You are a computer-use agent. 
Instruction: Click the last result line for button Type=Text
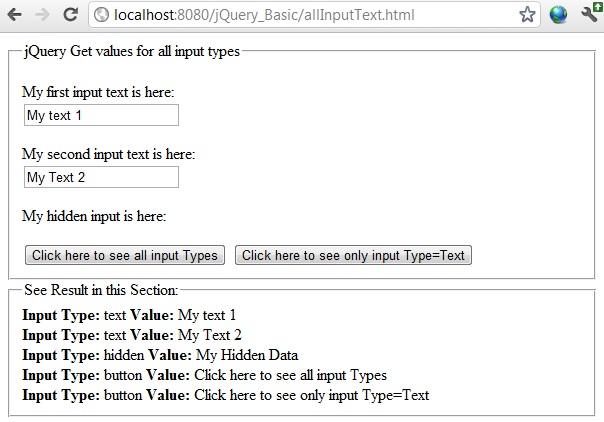click(x=225, y=395)
